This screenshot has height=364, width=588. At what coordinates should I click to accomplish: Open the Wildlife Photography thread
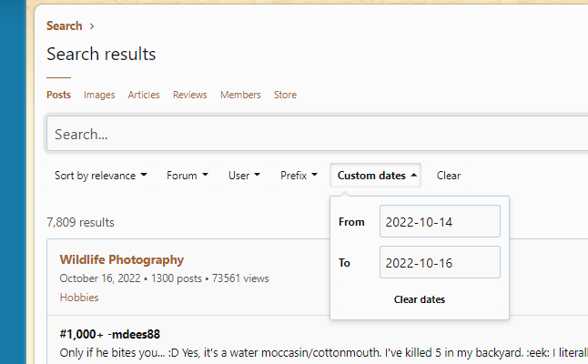click(122, 259)
